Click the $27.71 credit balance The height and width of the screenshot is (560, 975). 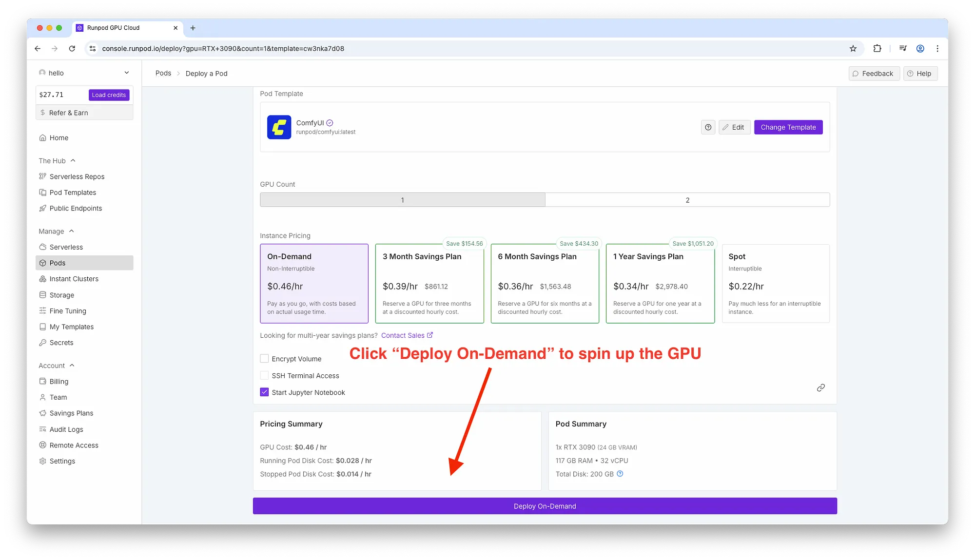(51, 95)
